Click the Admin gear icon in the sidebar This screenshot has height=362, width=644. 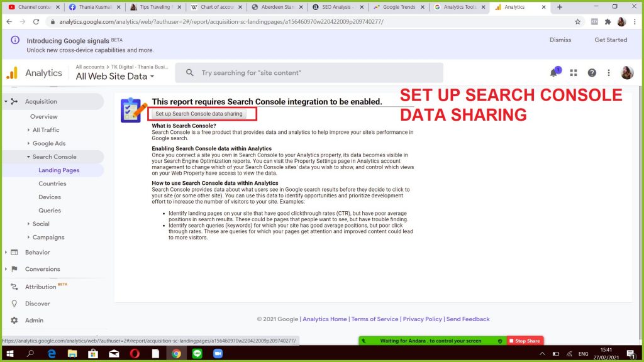pos(14,320)
